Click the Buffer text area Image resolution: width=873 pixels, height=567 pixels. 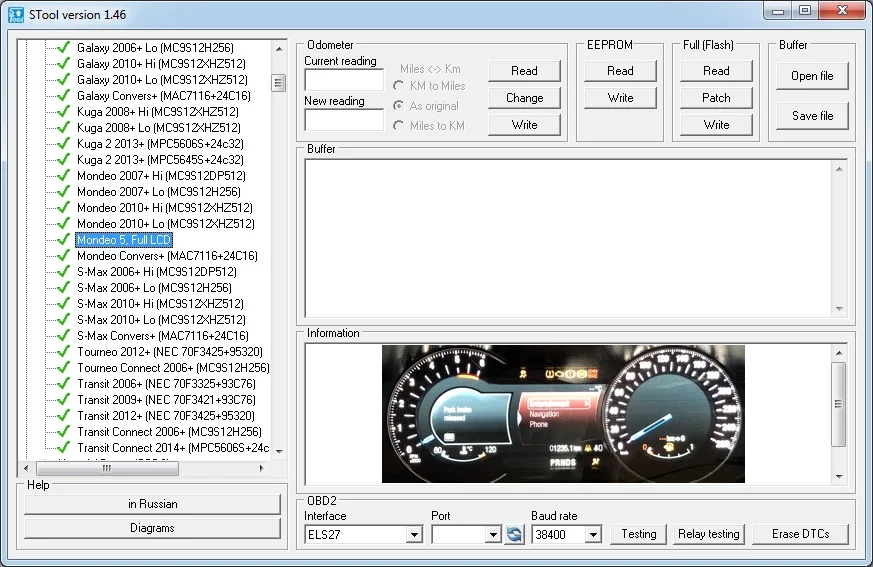569,238
